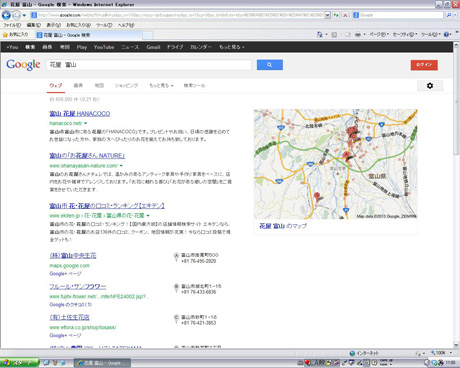Switch to the 画像 results tab under search box
Screen dimensions: 460x368
coord(78,85)
